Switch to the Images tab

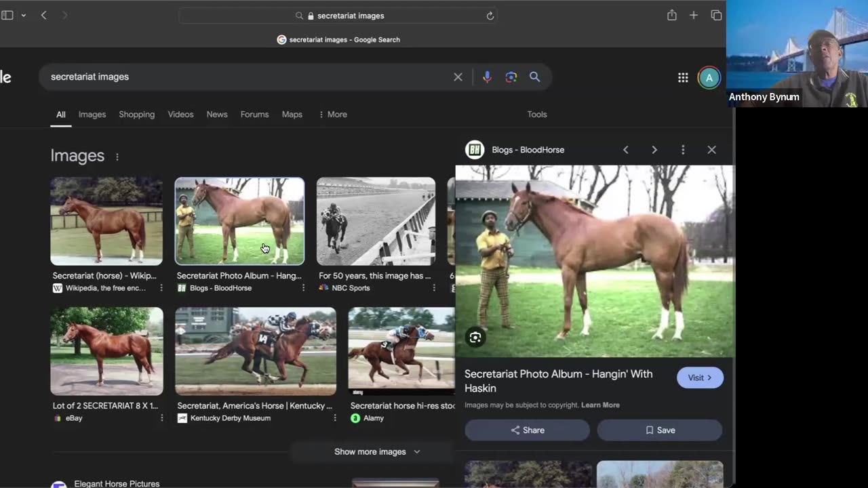pyautogui.click(x=92, y=115)
